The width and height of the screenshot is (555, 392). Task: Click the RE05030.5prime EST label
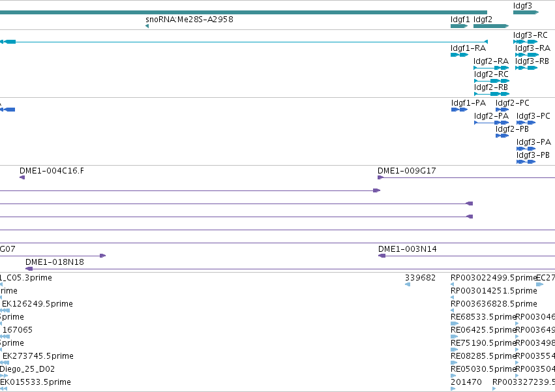click(x=483, y=369)
